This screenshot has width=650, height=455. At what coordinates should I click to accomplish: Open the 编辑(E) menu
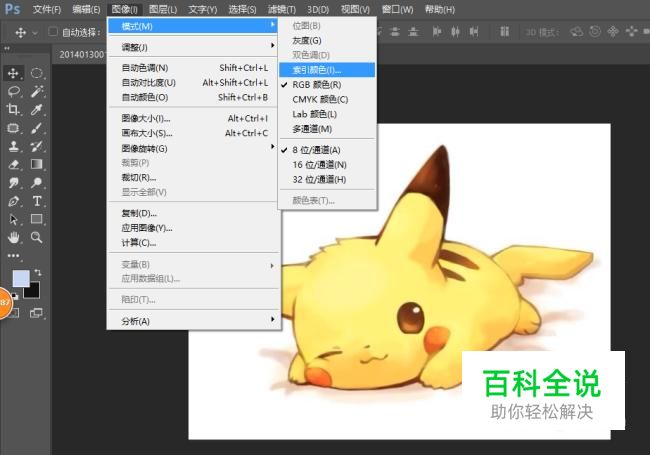pyautogui.click(x=86, y=9)
